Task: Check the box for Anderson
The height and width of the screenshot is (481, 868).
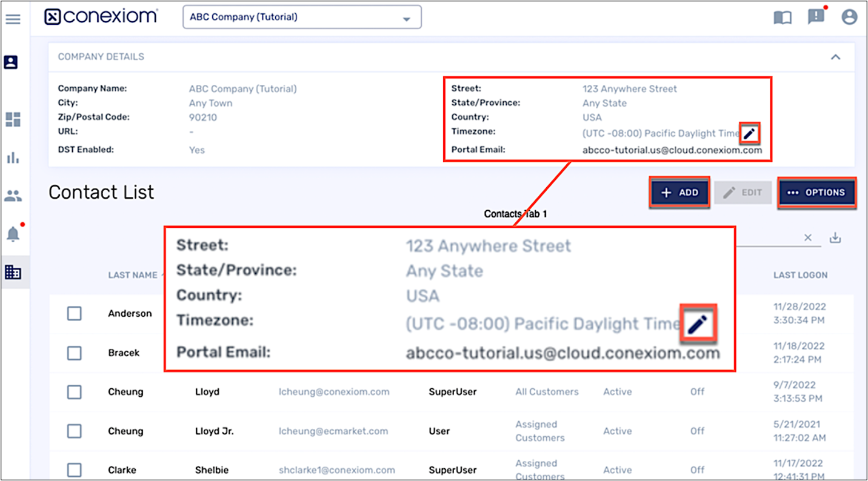Action: (x=74, y=314)
